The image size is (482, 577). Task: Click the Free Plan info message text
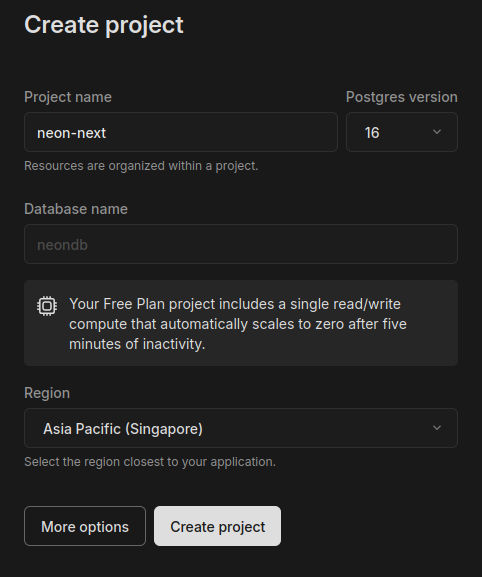[238, 324]
